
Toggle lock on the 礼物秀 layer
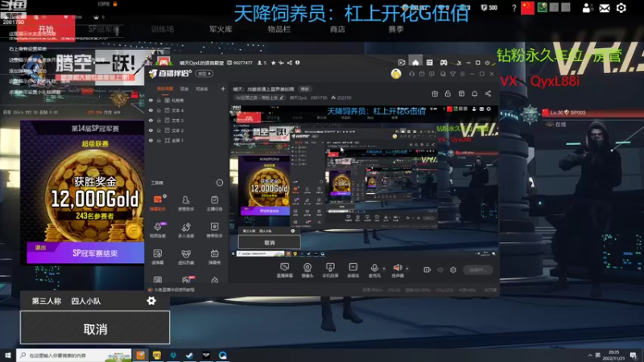[159, 100]
